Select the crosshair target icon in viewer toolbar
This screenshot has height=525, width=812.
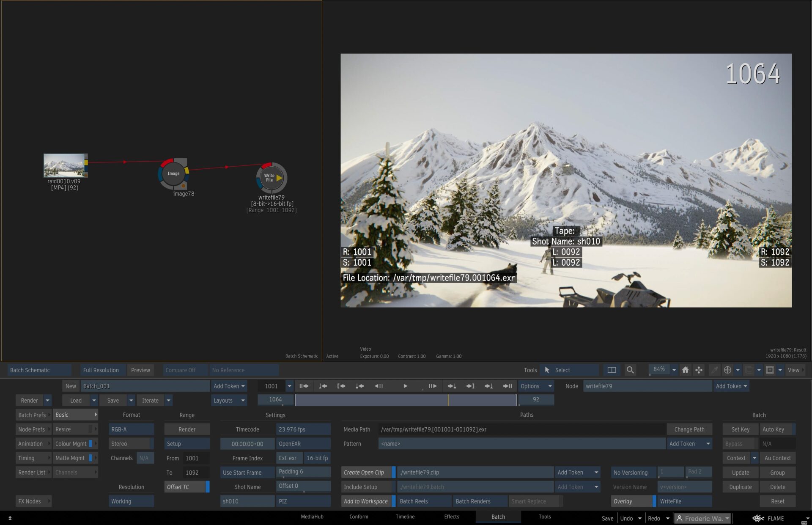727,370
